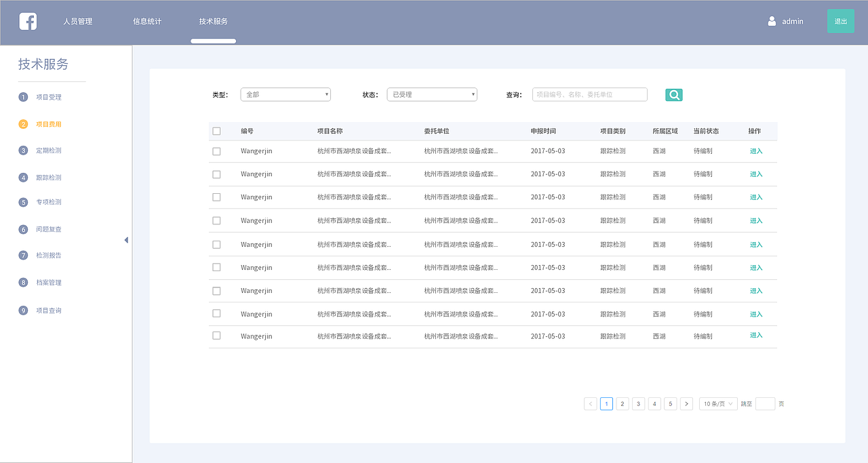
Task: Open the 人员管理 menu at top
Action: pyautogui.click(x=77, y=20)
